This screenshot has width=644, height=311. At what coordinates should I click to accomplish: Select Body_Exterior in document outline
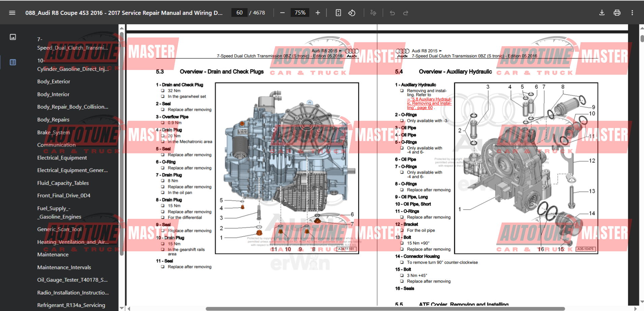click(x=54, y=82)
